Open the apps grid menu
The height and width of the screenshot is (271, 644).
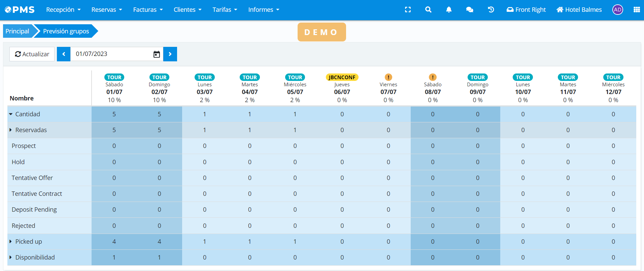pos(637,10)
